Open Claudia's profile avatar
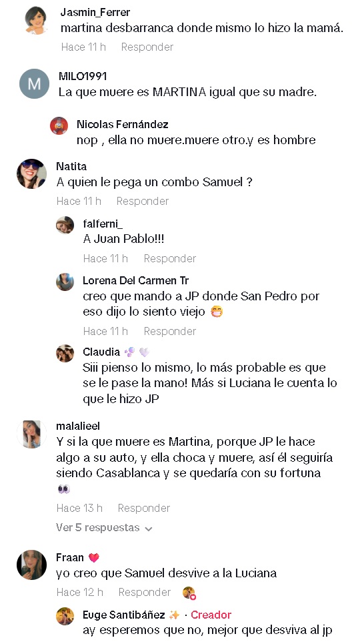Image resolution: width=352 pixels, height=644 pixels. click(65, 353)
